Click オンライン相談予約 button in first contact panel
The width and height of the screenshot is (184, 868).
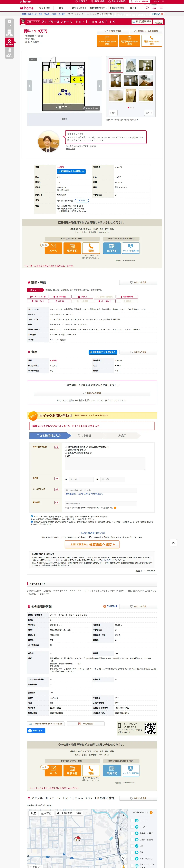click(x=131, y=248)
